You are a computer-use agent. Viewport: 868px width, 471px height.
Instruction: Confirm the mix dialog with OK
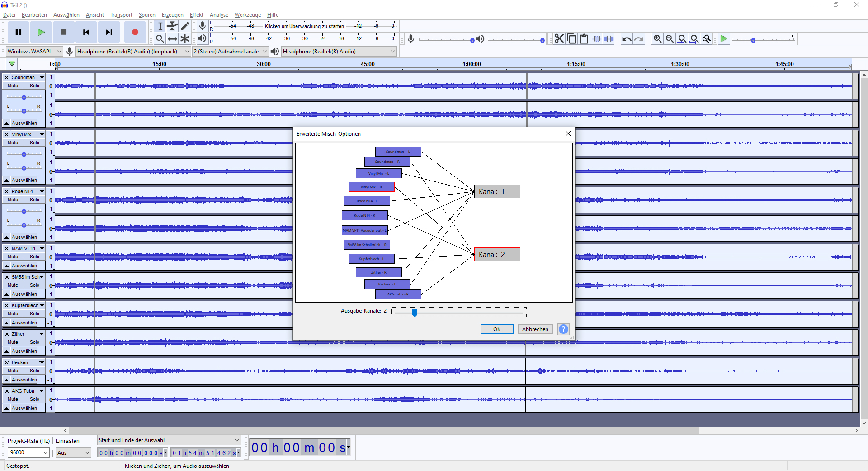coord(496,329)
